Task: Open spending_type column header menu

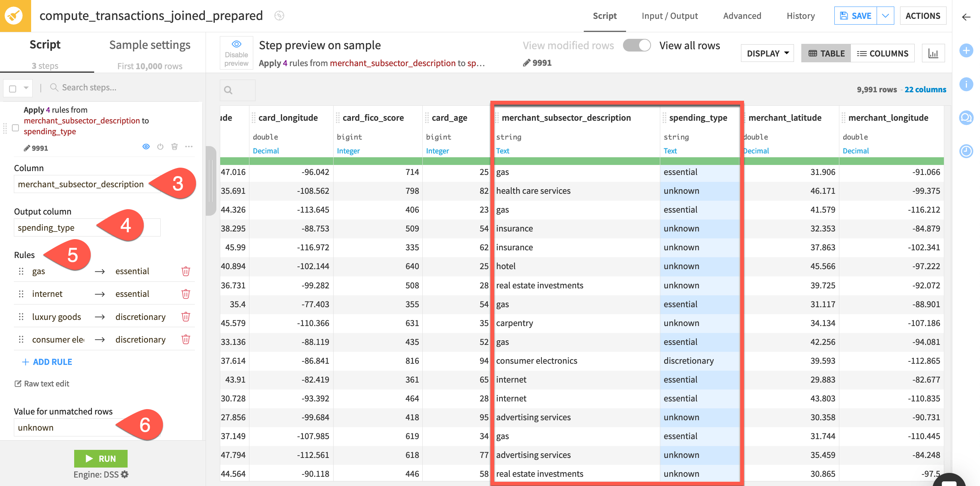Action: coord(698,118)
